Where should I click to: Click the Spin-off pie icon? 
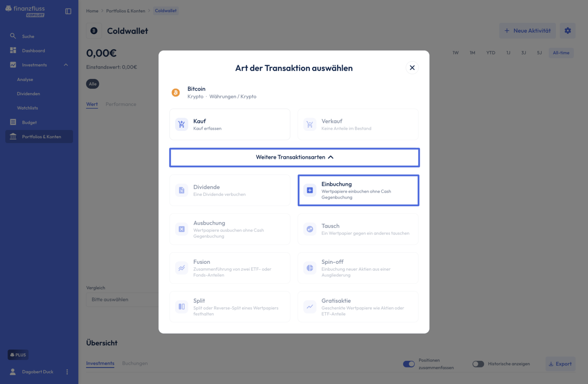click(x=310, y=268)
